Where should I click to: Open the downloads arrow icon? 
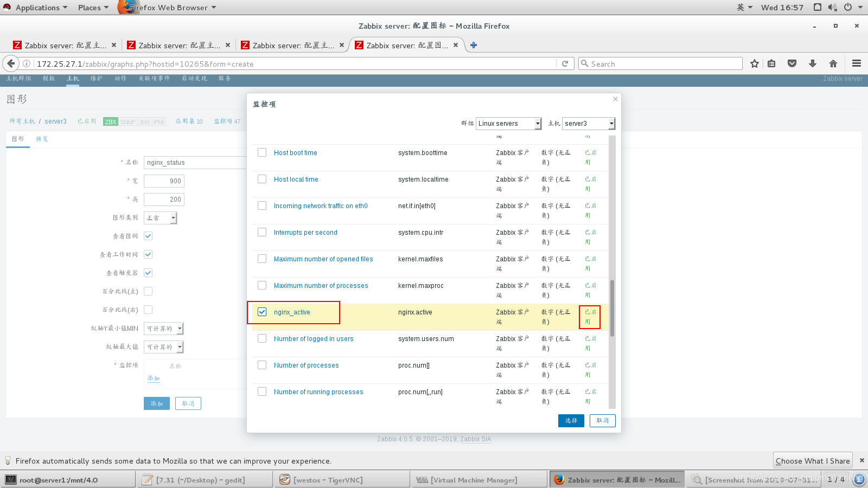click(813, 63)
